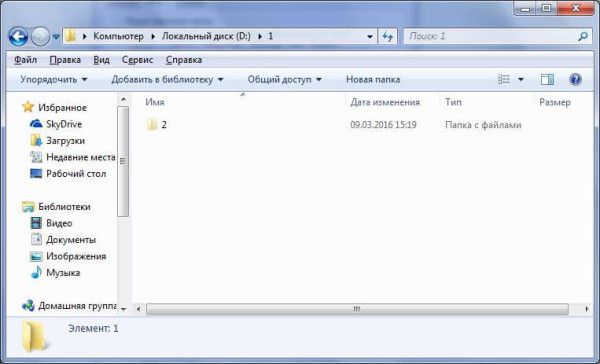Screen dimensions: 600x364
Task: Click the text Папка с файлами
Action: click(x=483, y=125)
